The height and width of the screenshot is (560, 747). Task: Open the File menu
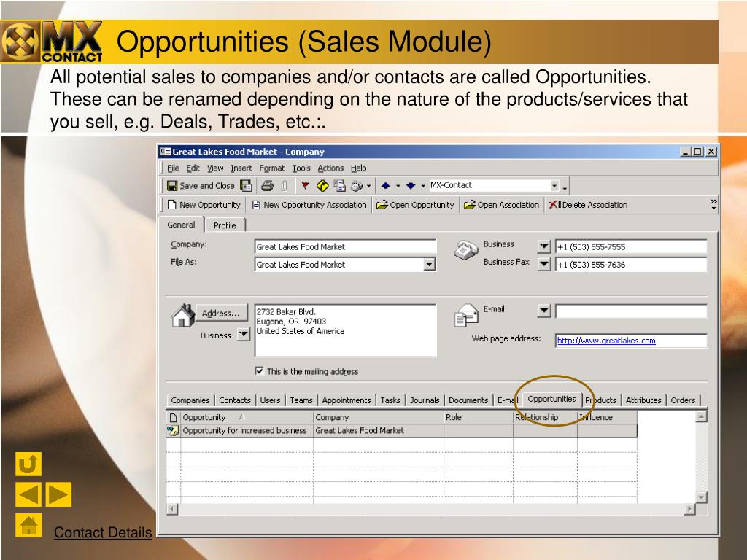click(x=173, y=168)
